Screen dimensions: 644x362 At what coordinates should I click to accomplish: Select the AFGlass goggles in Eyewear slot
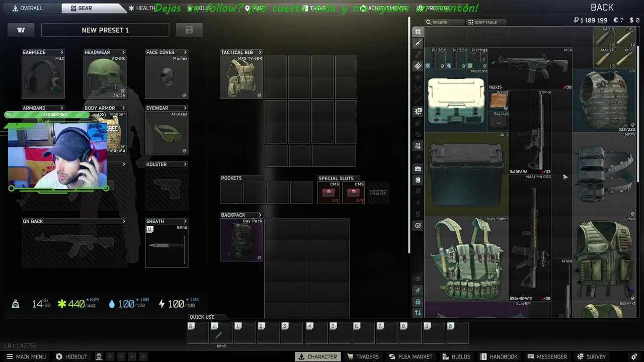[167, 133]
